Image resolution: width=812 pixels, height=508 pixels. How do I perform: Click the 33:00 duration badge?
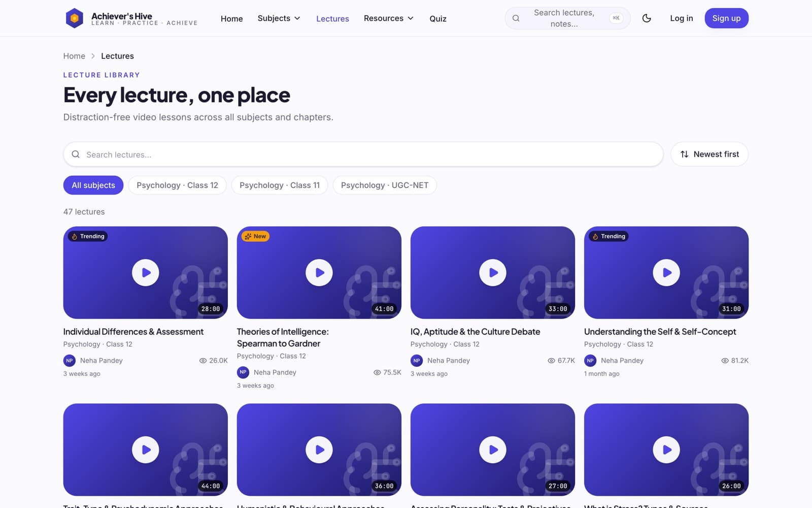tap(558, 309)
